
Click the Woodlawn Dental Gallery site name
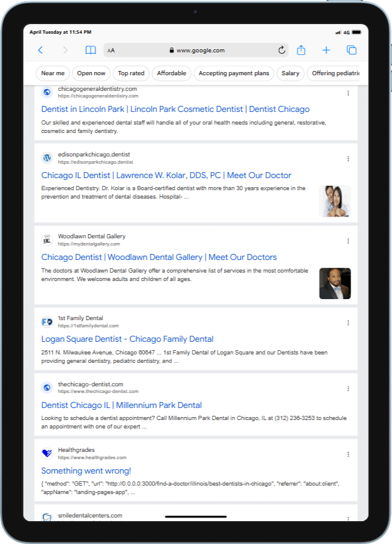tap(91, 236)
